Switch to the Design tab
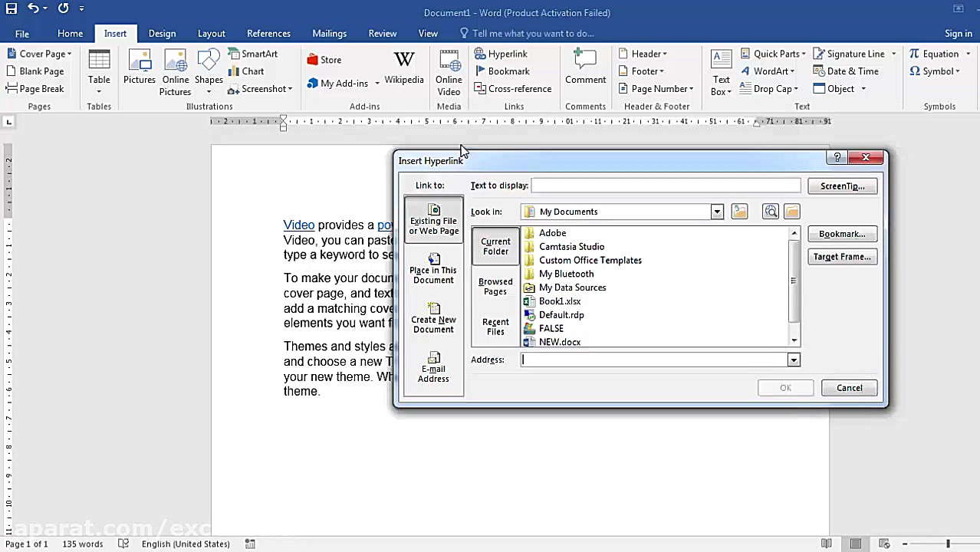Viewport: 980px width, 552px height. click(x=162, y=34)
